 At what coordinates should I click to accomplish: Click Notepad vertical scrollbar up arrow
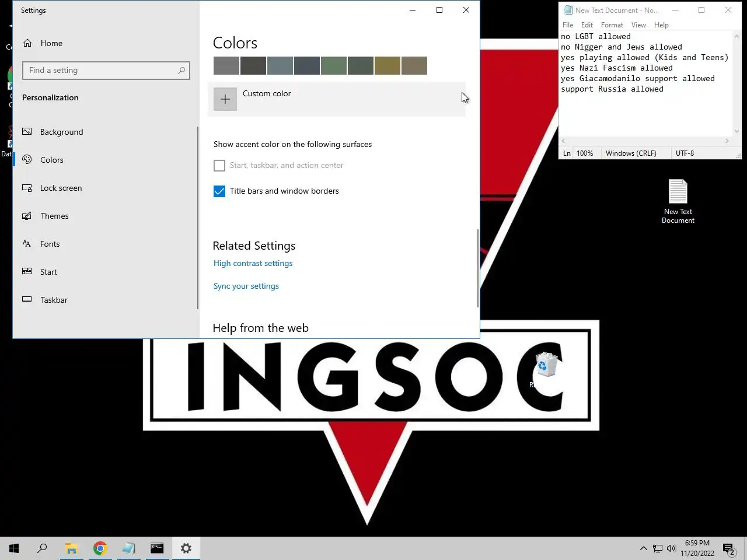pyautogui.click(x=737, y=36)
